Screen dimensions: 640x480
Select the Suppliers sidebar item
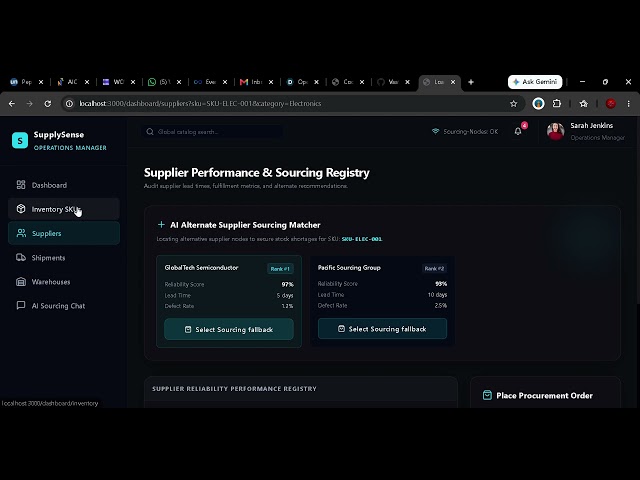pyautogui.click(x=64, y=233)
